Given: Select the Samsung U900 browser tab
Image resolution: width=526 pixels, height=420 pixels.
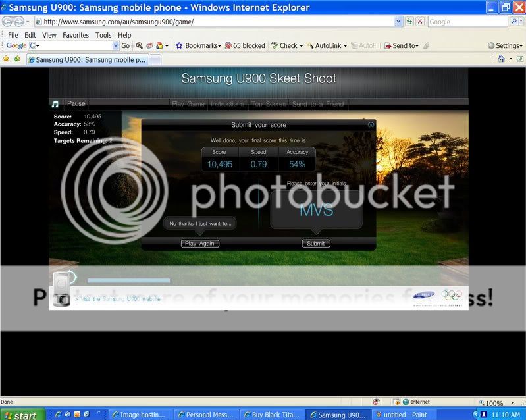Looking at the screenshot, I should (x=87, y=60).
